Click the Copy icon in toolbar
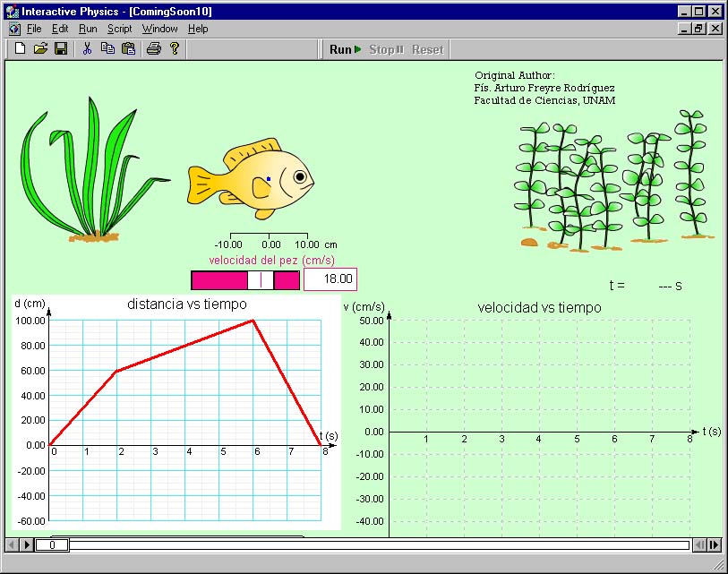This screenshot has width=728, height=574. (x=107, y=48)
